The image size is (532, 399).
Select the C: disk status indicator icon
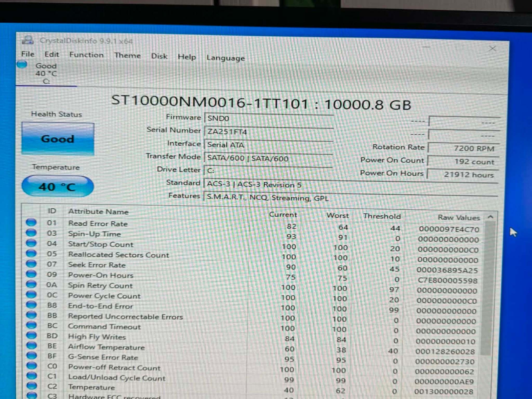point(22,64)
